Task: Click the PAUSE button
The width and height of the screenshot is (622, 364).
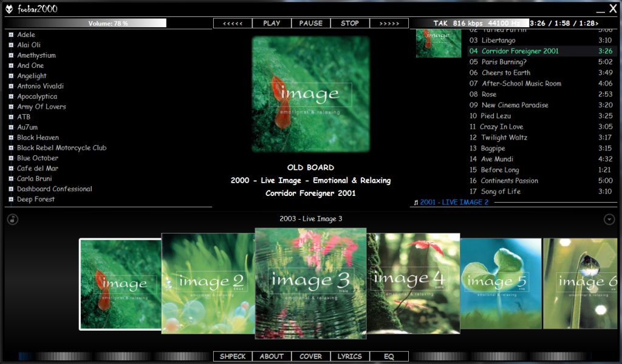Action: [x=310, y=24]
